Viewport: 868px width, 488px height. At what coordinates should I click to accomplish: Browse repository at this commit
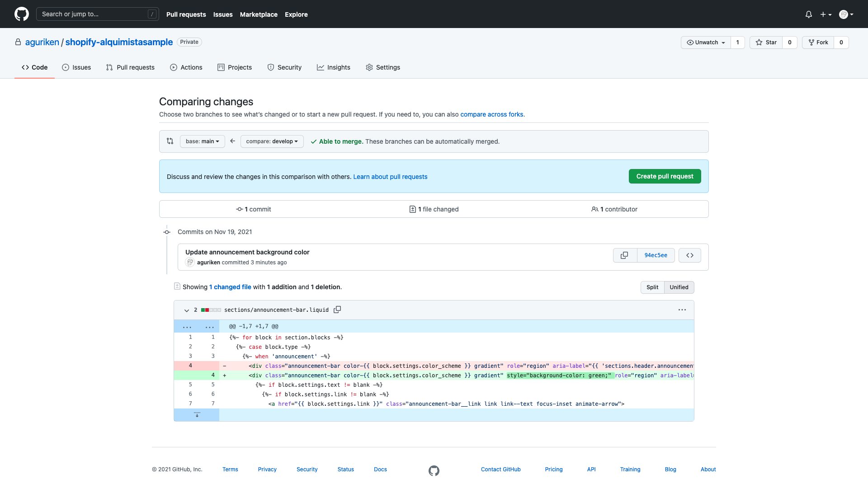(690, 255)
